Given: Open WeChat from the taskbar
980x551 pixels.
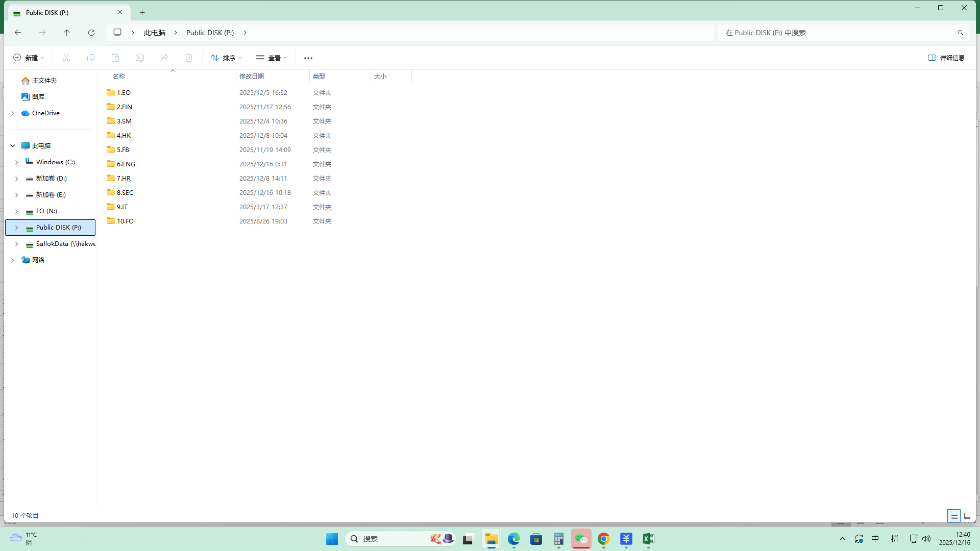Looking at the screenshot, I should coord(581,539).
